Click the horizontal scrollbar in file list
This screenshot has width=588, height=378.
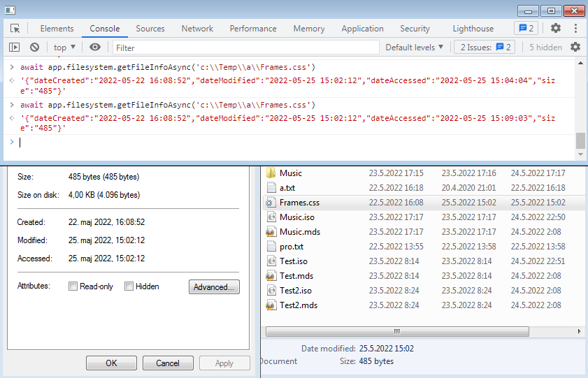tap(397, 331)
